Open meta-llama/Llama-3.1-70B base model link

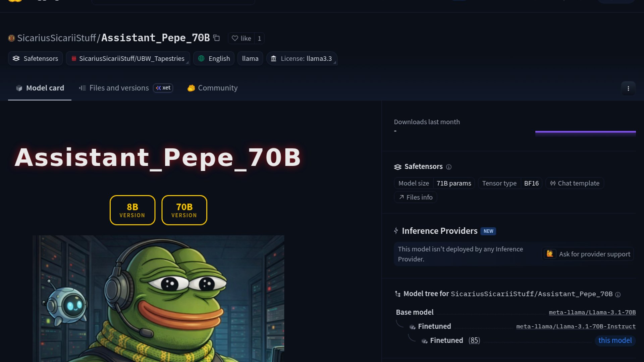click(592, 312)
